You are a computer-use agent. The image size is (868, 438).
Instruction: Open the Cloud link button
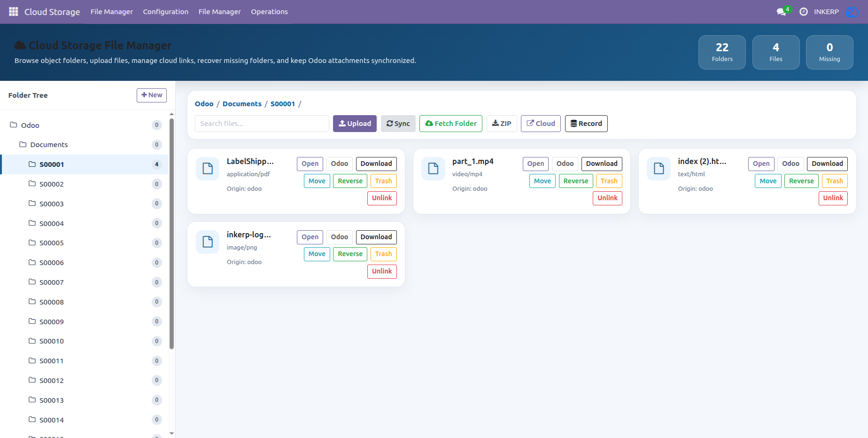541,124
